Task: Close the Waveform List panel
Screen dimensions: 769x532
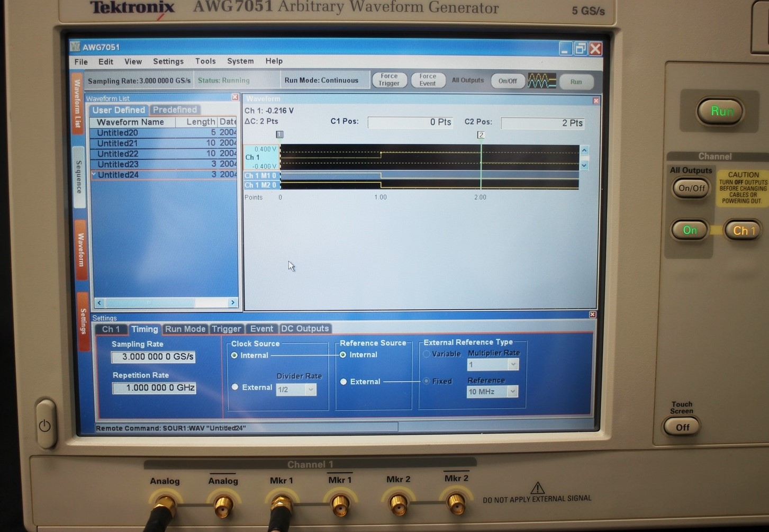Action: (235, 97)
